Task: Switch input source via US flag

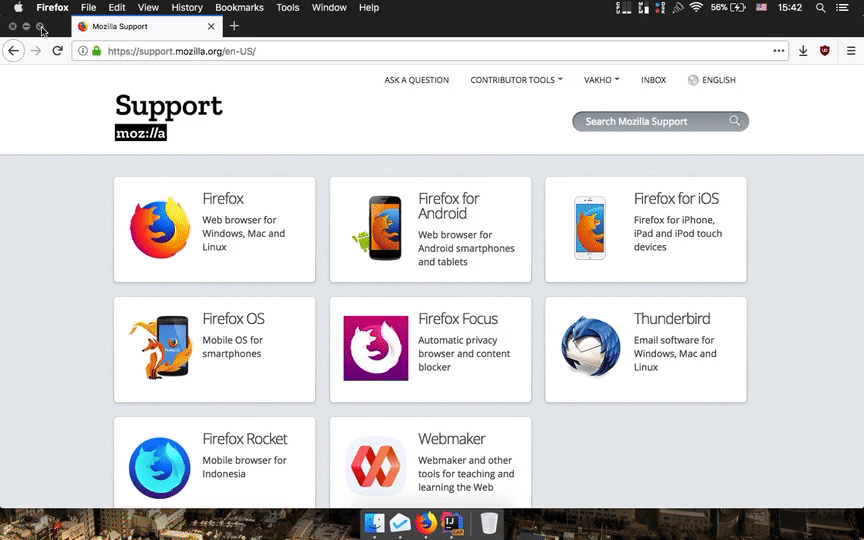Action: tap(762, 7)
